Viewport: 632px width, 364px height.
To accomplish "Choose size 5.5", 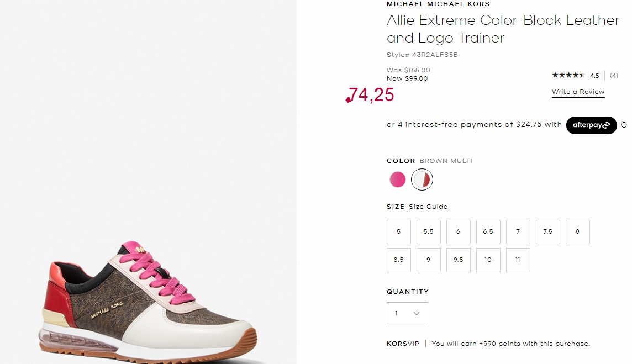I will click(429, 232).
